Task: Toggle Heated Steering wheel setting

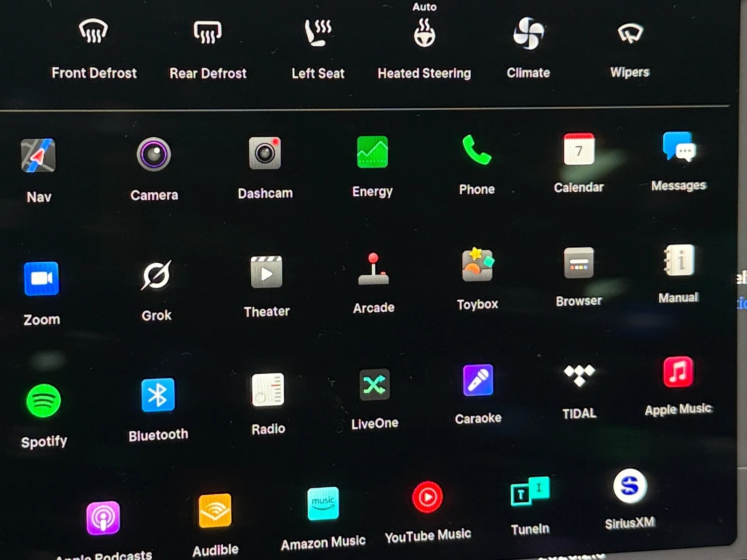Action: [424, 34]
